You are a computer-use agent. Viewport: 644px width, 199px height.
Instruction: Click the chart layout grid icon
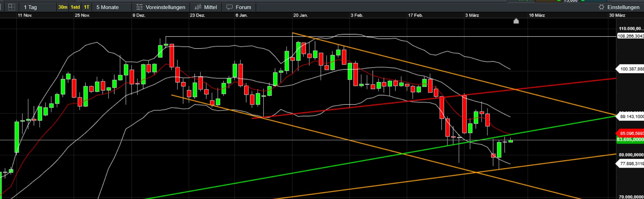tap(11, 7)
